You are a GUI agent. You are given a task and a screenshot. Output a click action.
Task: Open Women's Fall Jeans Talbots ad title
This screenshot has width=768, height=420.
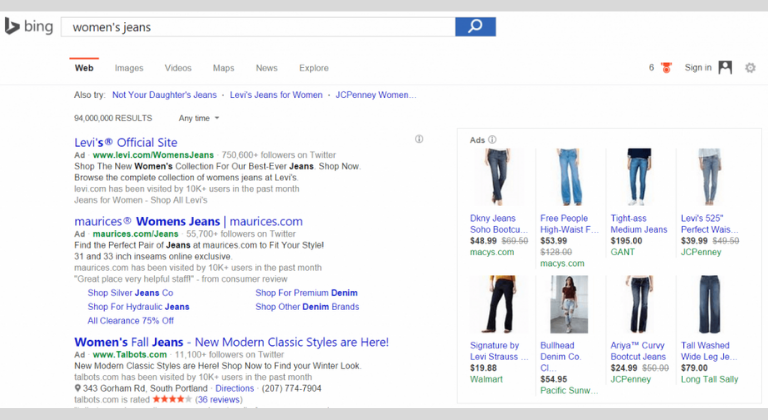[x=232, y=342]
